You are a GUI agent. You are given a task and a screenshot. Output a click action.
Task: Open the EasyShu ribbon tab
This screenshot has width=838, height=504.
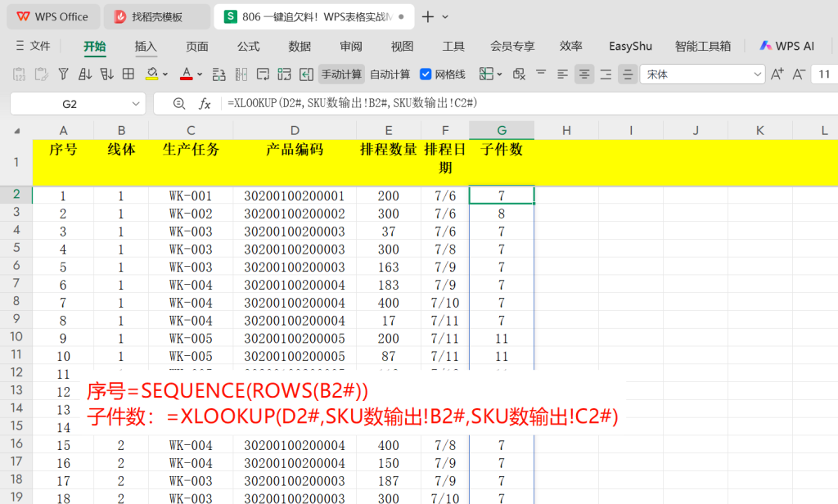tap(630, 47)
